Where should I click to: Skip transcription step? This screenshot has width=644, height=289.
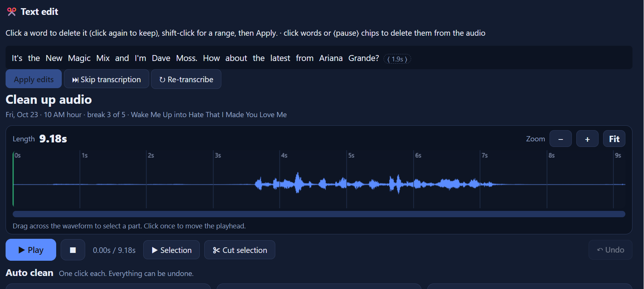(106, 79)
